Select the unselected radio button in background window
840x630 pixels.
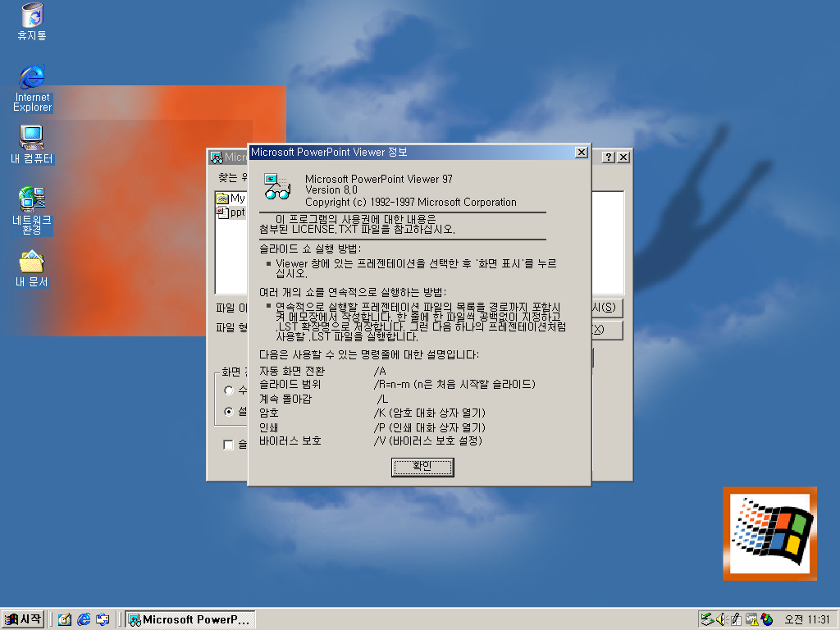click(x=229, y=390)
